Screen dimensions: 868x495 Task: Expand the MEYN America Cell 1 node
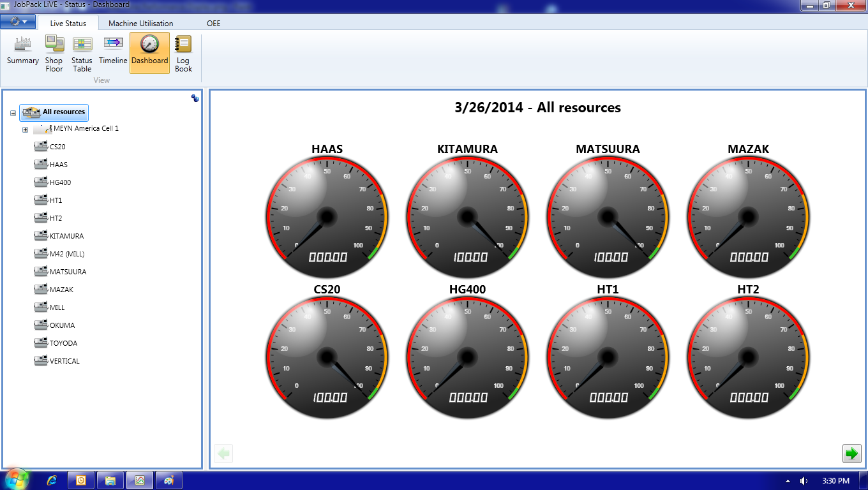25,130
